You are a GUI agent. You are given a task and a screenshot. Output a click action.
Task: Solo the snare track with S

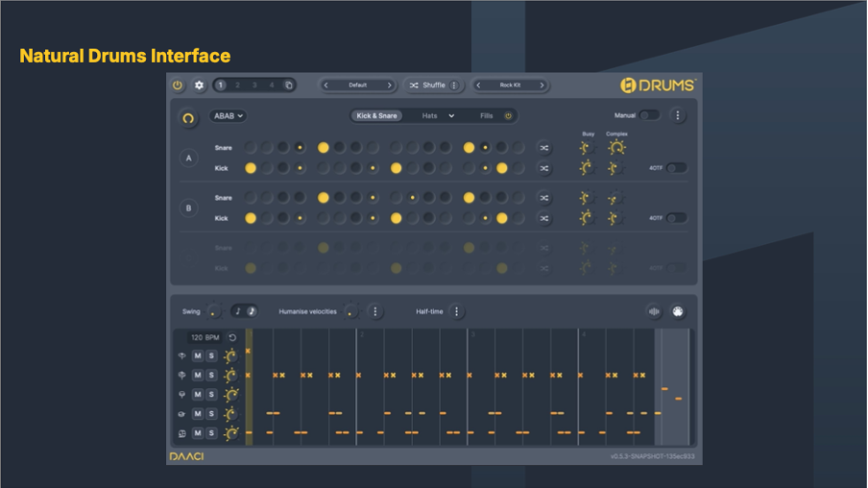click(211, 414)
